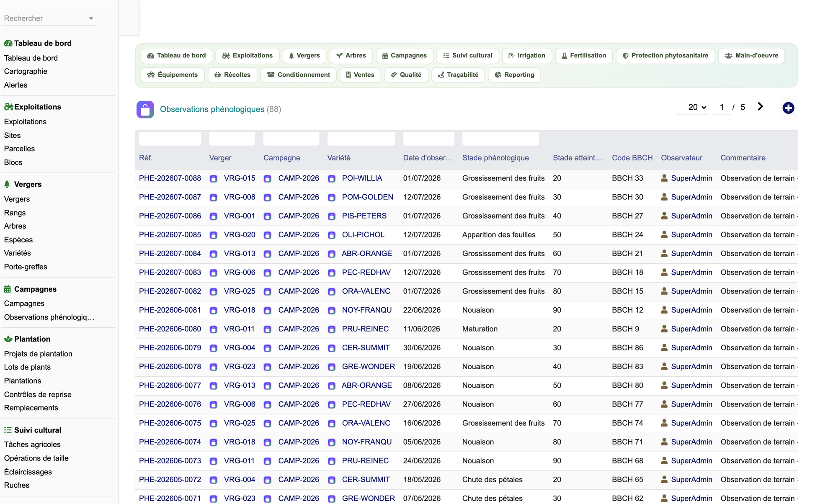Click the Stade phénologique filter field
The height and width of the screenshot is (504, 815).
pos(500,139)
